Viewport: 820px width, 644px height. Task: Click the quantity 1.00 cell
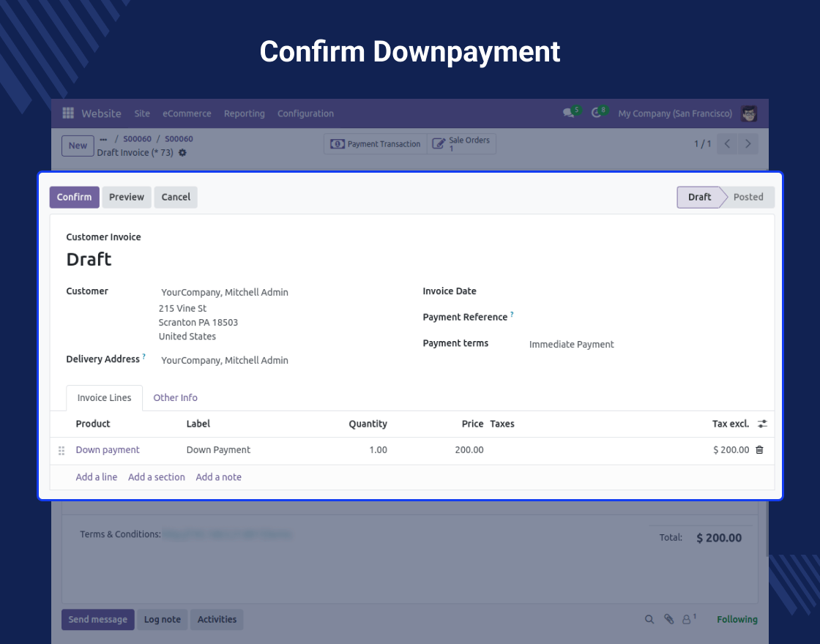378,450
